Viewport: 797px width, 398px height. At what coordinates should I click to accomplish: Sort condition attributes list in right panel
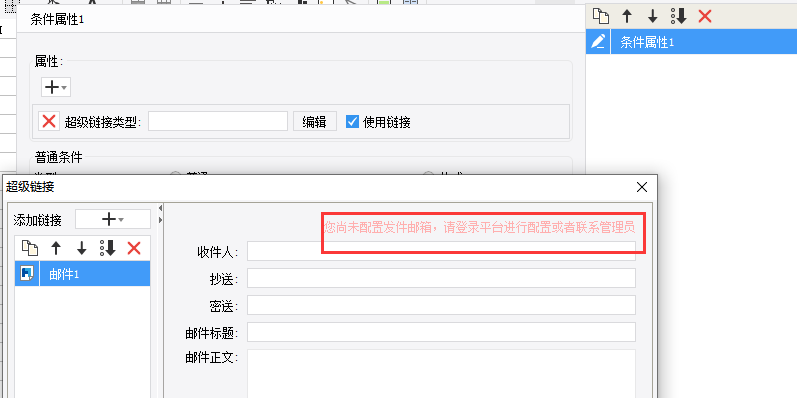tap(679, 16)
